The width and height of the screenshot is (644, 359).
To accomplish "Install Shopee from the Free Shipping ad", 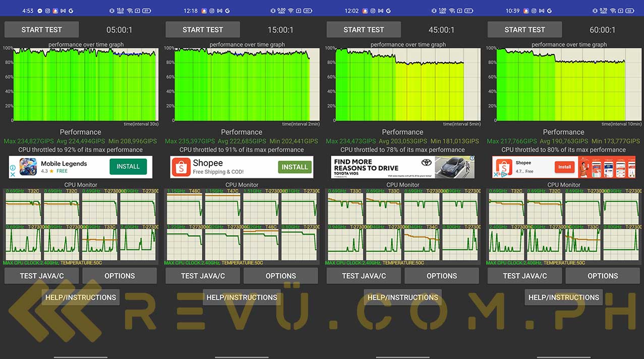I will click(x=295, y=167).
